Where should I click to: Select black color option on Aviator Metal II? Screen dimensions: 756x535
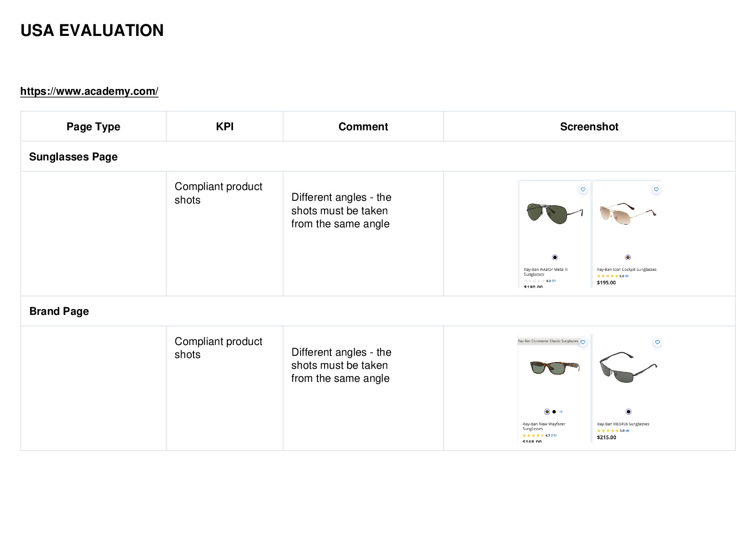pyautogui.click(x=555, y=257)
